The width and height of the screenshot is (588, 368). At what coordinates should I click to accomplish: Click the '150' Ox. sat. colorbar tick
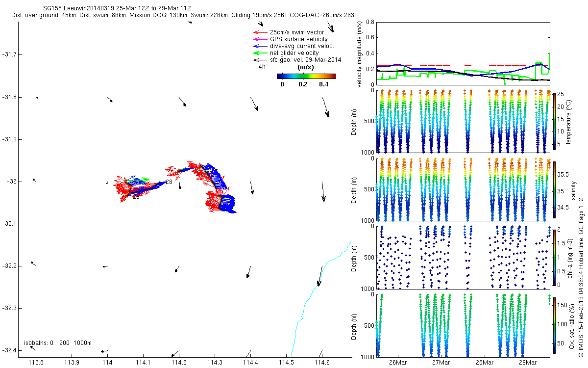coord(563,305)
